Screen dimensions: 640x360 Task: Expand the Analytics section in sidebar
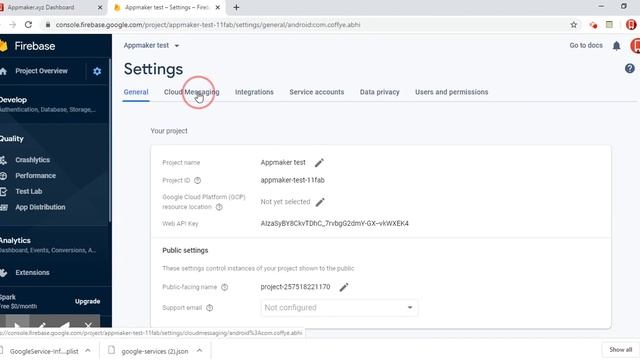point(49,245)
